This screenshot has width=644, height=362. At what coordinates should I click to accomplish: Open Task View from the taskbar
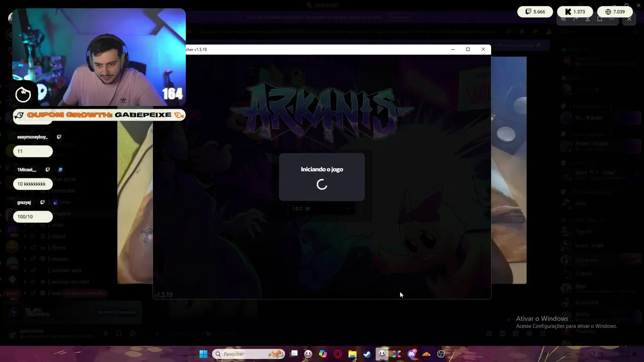tap(294, 354)
